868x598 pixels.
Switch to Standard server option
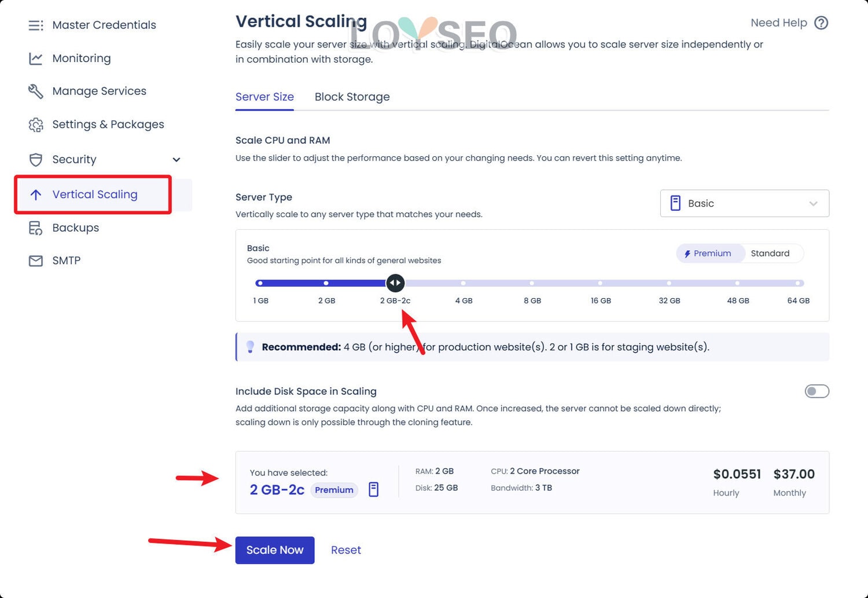coord(770,254)
